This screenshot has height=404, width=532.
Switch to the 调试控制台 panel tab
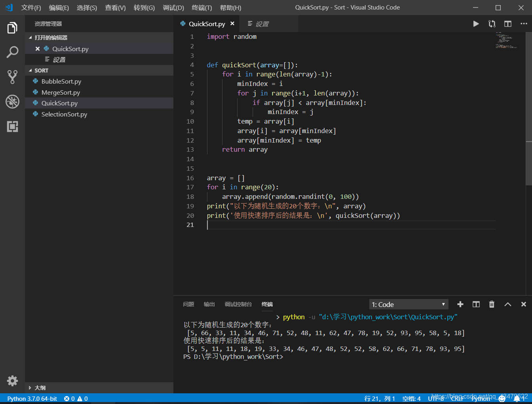pos(238,304)
